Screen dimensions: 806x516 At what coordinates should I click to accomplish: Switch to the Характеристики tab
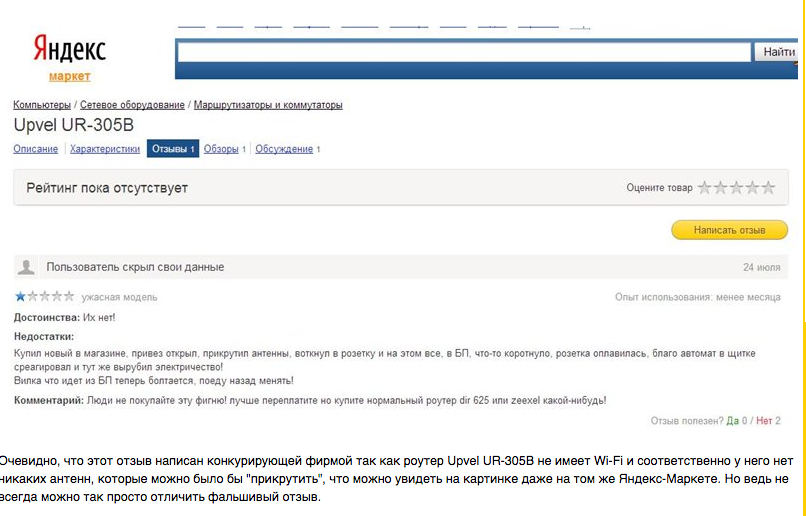pos(105,149)
